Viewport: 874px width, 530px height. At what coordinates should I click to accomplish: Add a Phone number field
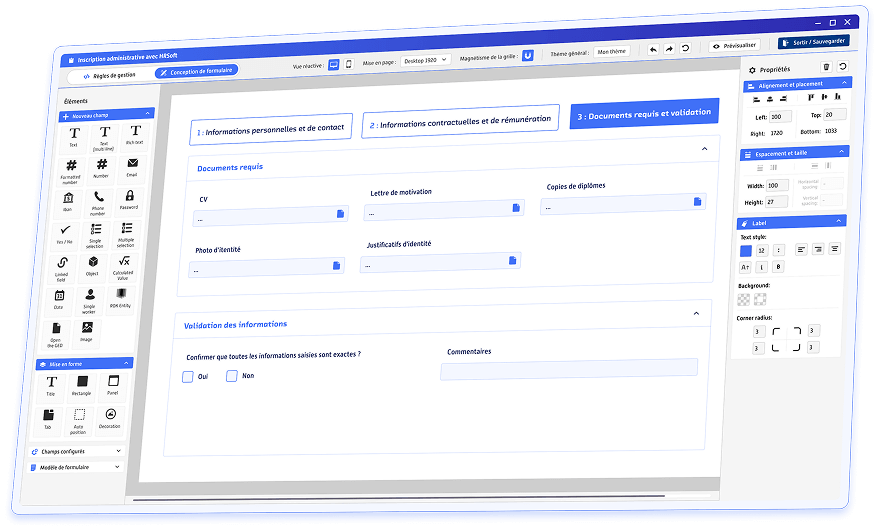[x=98, y=202]
